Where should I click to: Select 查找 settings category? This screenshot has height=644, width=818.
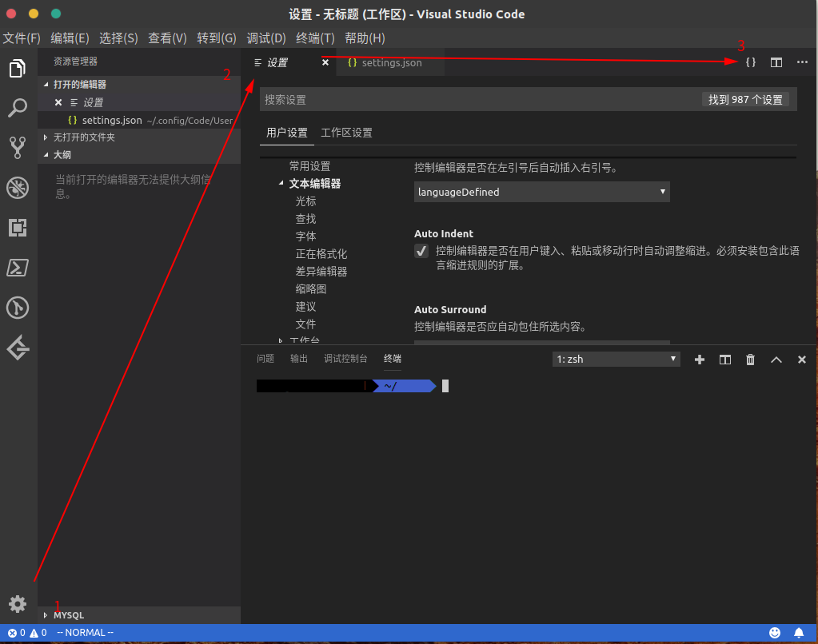[305, 219]
